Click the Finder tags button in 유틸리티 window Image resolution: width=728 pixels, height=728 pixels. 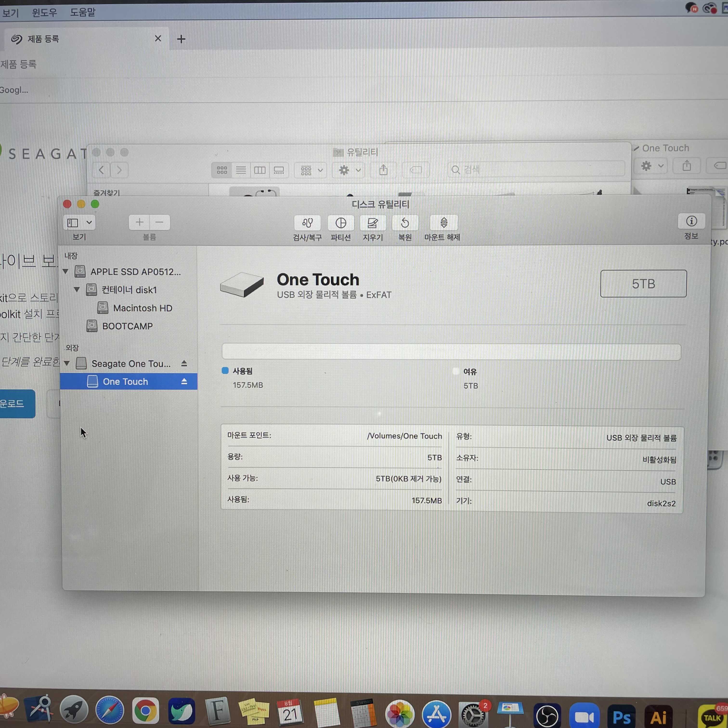[x=416, y=170]
